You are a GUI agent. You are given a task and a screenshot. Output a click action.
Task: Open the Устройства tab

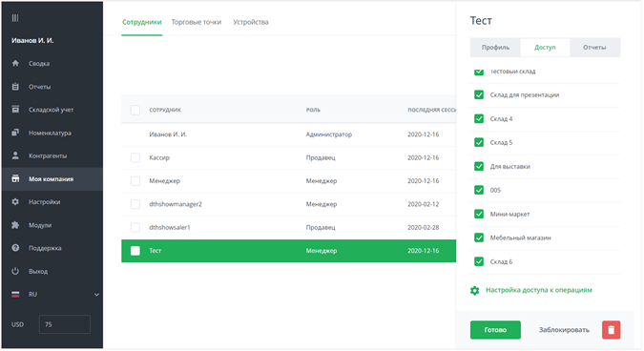[251, 22]
